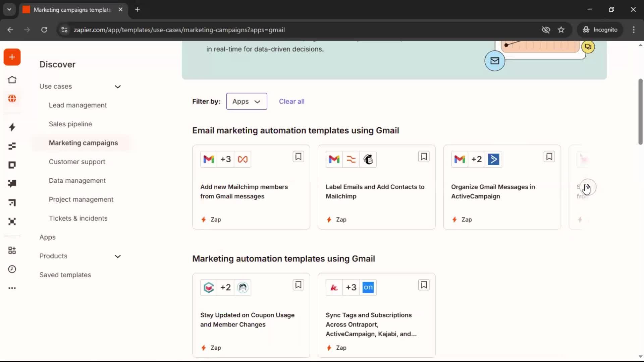Open Saved templates in sidebar
This screenshot has width=644, height=362.
coord(65,275)
